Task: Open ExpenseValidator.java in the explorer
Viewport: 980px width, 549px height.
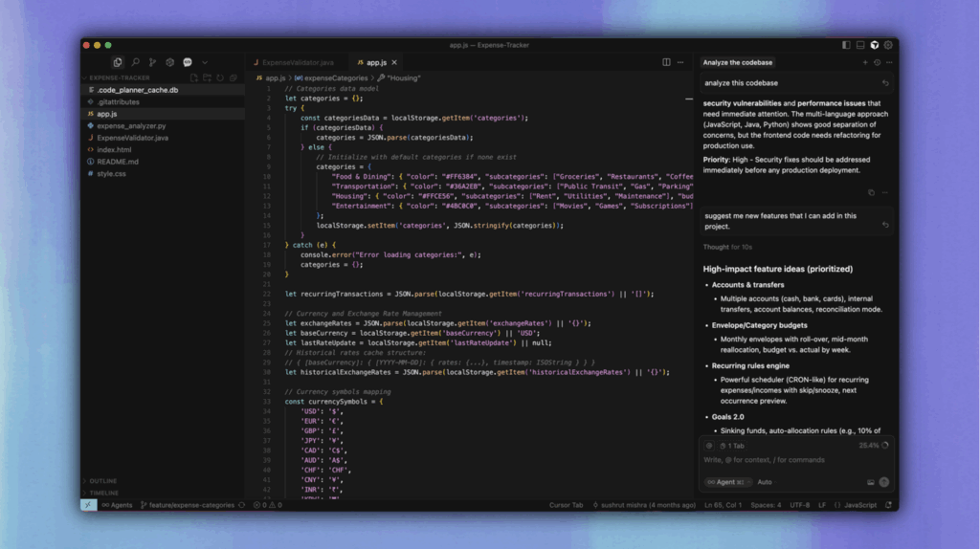Action: pos(163,138)
